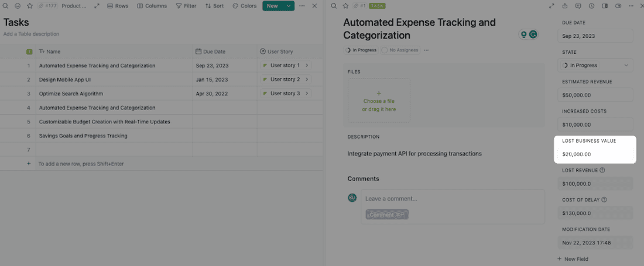This screenshot has width=644, height=266.
Task: Open the comments icon in task header
Action: tap(578, 6)
